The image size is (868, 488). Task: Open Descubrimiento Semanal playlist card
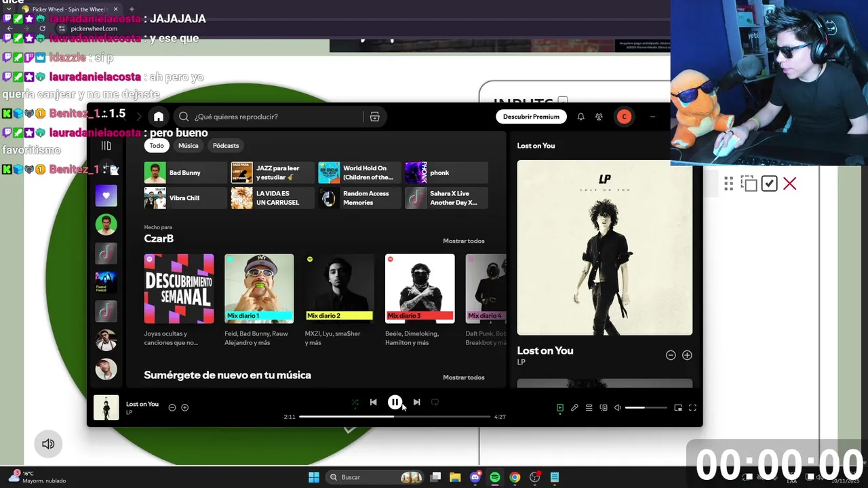click(179, 300)
